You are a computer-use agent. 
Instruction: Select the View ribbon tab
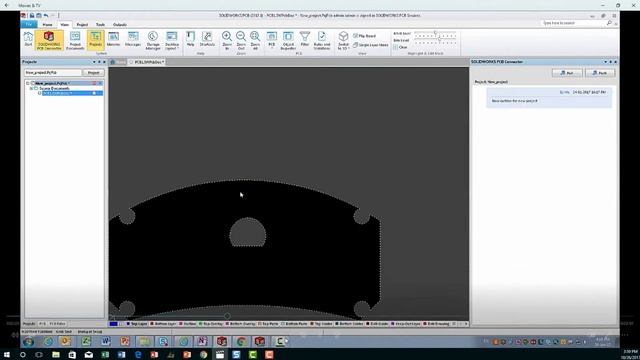(x=64, y=24)
